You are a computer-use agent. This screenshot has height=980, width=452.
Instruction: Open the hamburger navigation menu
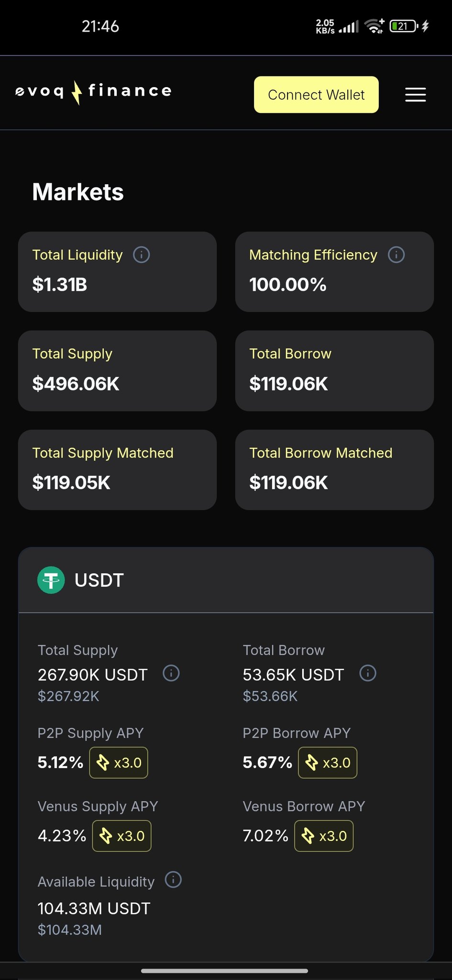click(x=415, y=95)
